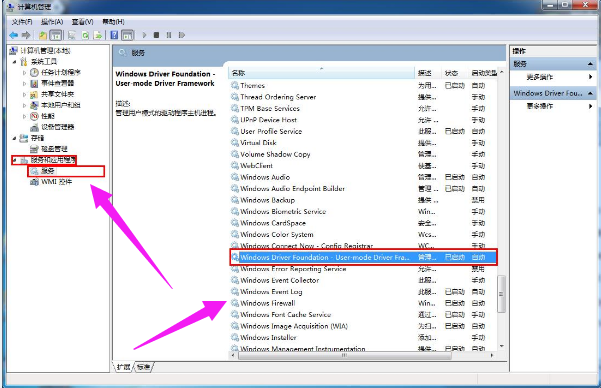
Task: Open the Help menu
Action: (x=113, y=22)
